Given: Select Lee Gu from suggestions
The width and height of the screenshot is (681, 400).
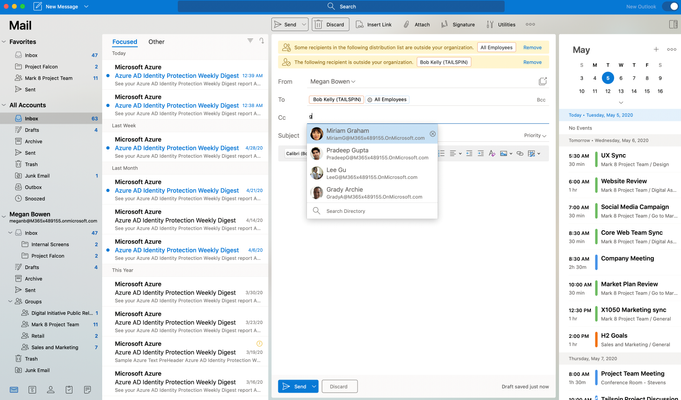Looking at the screenshot, I should pos(372,173).
